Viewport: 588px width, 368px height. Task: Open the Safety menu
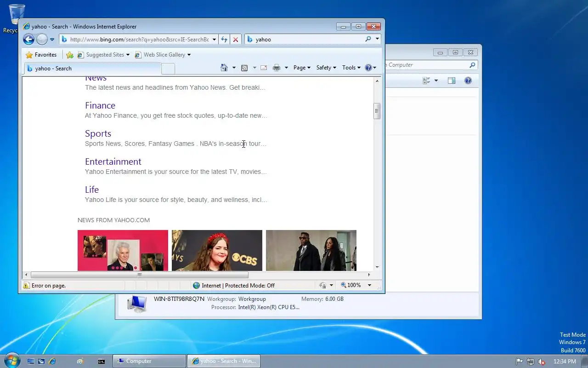(x=326, y=68)
